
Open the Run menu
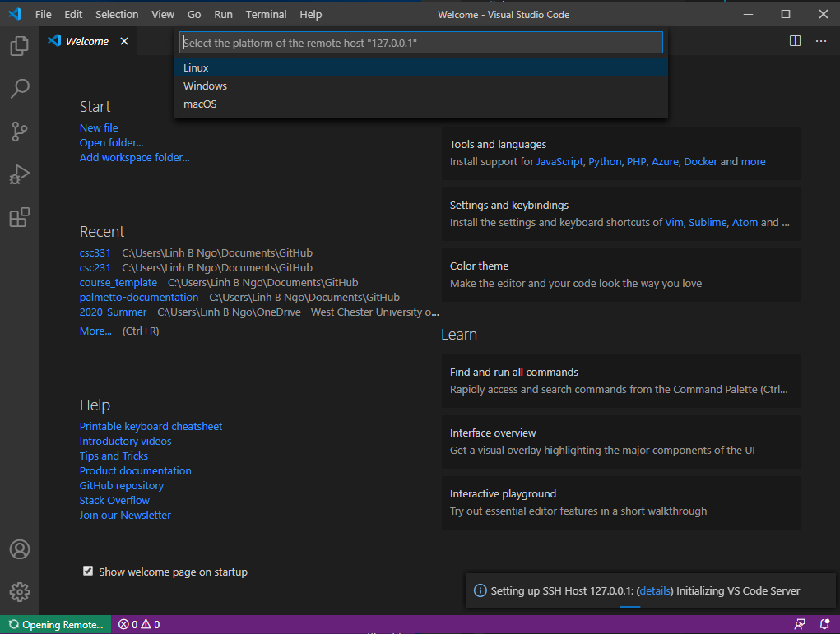tap(224, 15)
